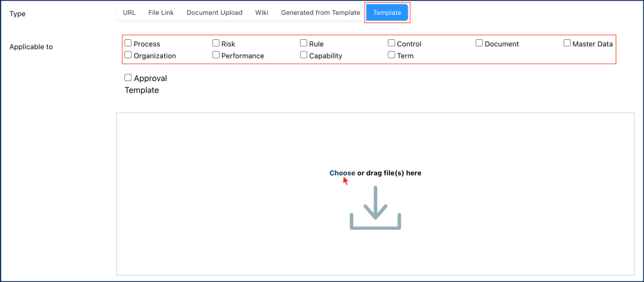Tick the Risk checkbox
The width and height of the screenshot is (644, 282).
click(x=216, y=43)
